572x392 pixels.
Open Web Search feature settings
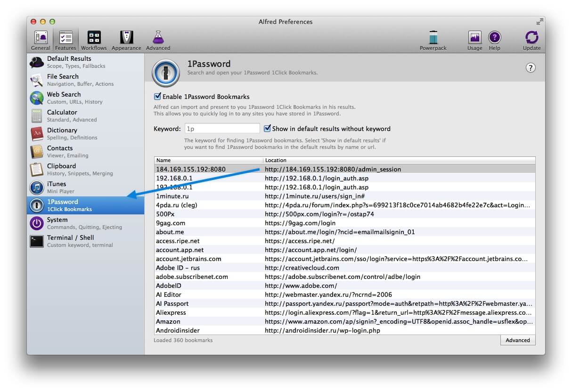point(85,98)
